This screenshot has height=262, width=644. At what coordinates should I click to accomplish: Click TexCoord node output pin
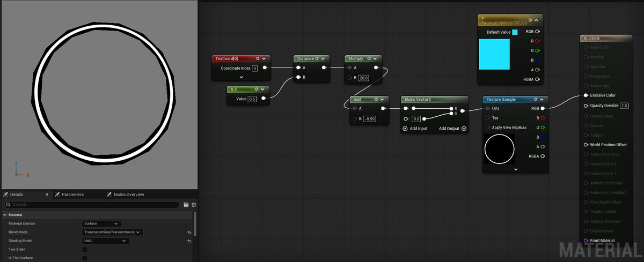pos(265,68)
